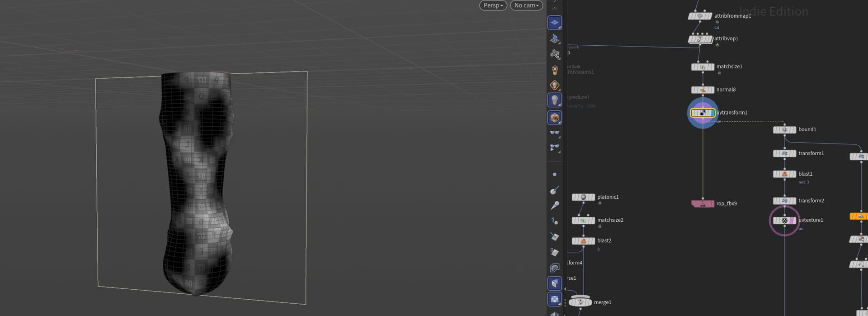Select the headlight only lighting icon
Viewport: 868px width, 316px height.
tap(555, 86)
